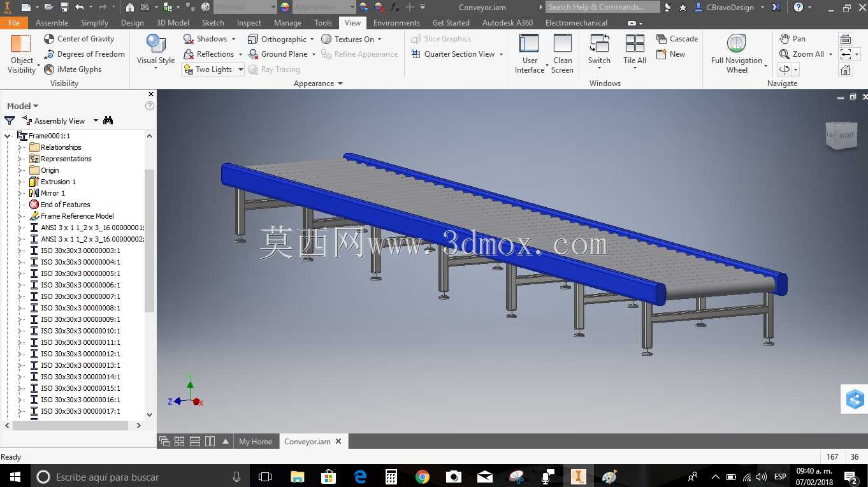Screen dimensions: 868x487
Task: Open the Manage ribbon tab
Action: tap(287, 22)
